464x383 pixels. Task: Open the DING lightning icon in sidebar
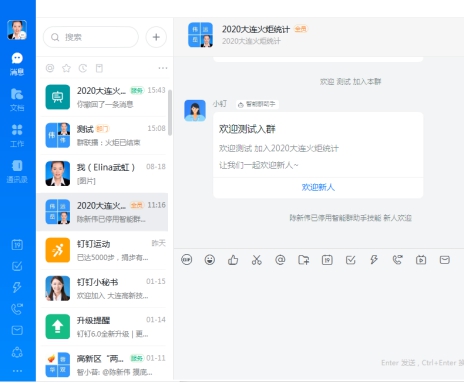click(x=17, y=287)
